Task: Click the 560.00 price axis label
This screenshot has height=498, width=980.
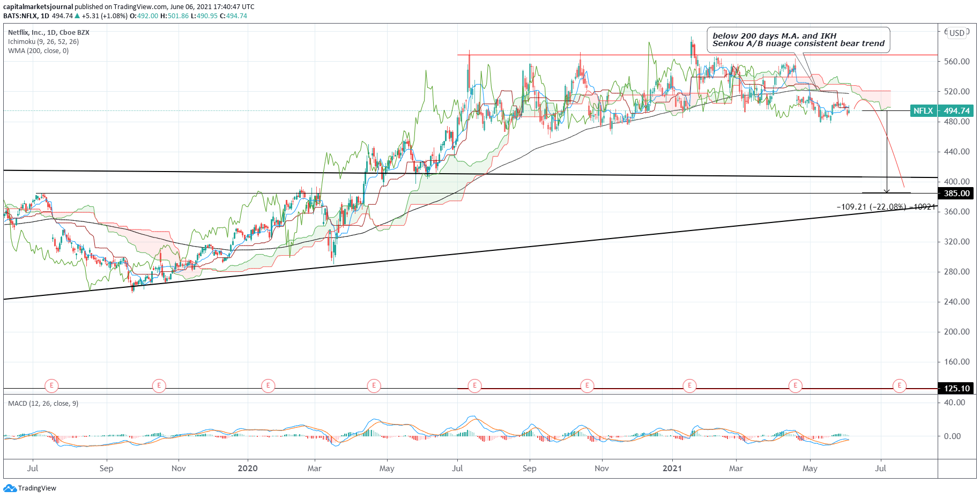Action: pos(957,62)
